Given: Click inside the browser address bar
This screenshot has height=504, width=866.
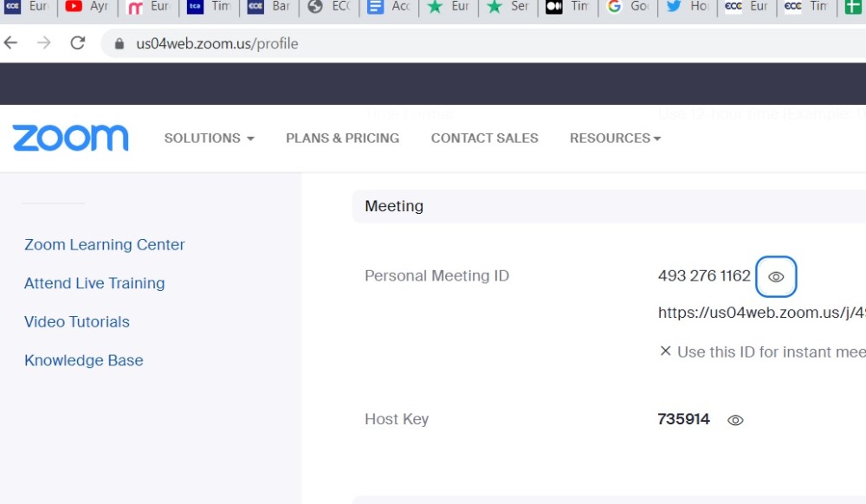Looking at the screenshot, I should point(260,42).
